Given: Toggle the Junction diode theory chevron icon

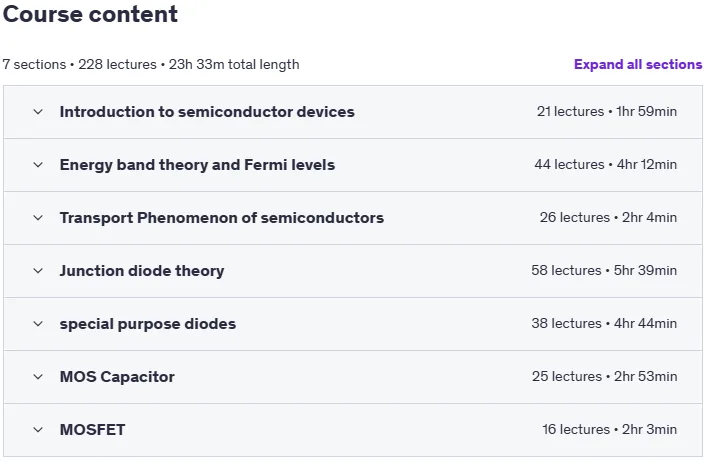Looking at the screenshot, I should click(x=38, y=271).
